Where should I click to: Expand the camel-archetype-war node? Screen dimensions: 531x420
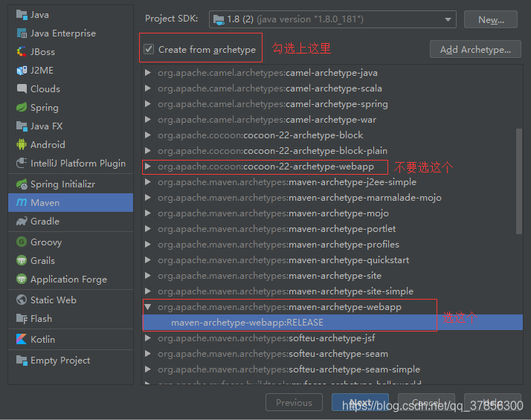[x=148, y=119]
